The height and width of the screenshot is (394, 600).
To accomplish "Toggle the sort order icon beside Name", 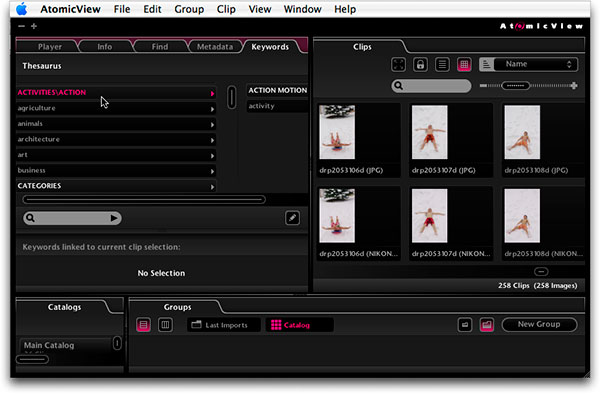I will (x=486, y=64).
